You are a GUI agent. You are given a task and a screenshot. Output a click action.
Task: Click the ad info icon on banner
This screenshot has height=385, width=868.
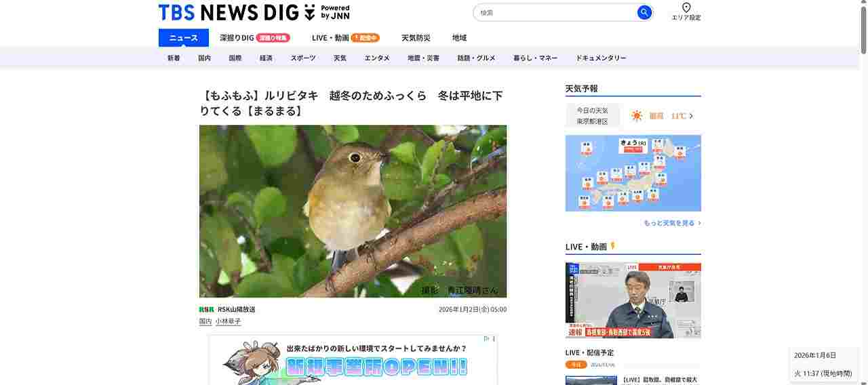tap(486, 339)
